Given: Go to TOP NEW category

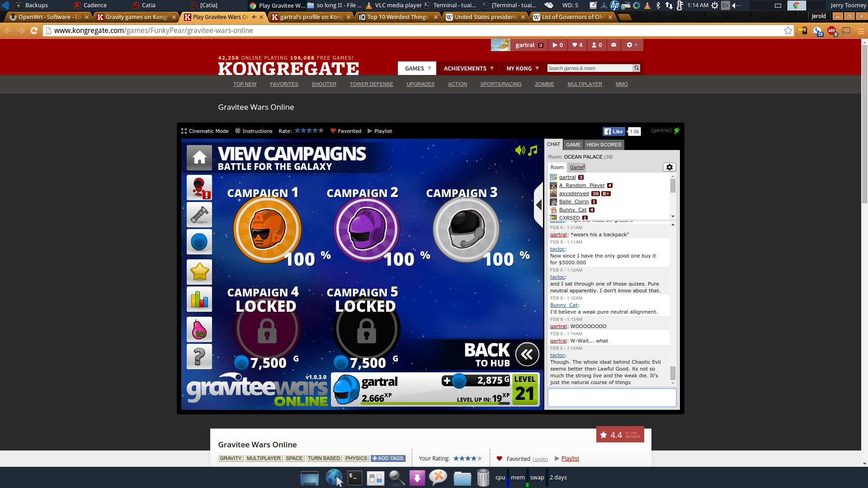Looking at the screenshot, I should 245,84.
